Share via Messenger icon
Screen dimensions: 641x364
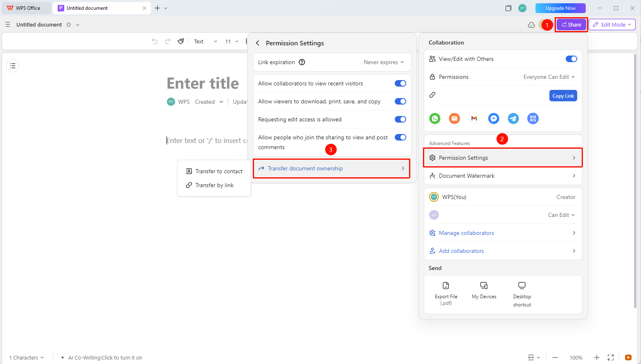[x=494, y=118]
